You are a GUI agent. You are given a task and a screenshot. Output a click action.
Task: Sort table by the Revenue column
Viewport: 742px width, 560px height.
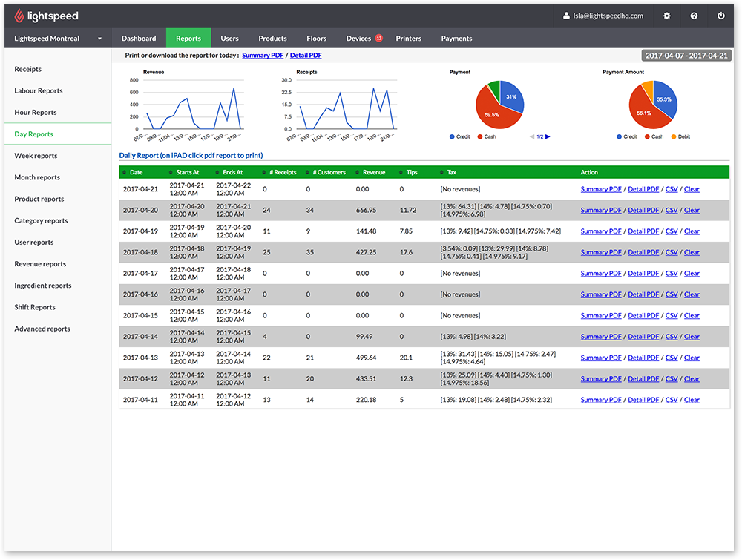(x=373, y=172)
